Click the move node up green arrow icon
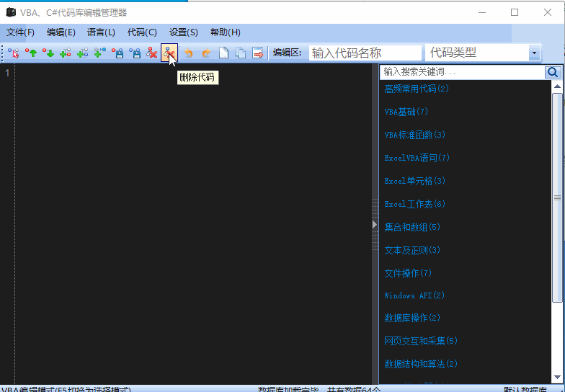Viewport: 565px width, 392px height. pyautogui.click(x=31, y=53)
